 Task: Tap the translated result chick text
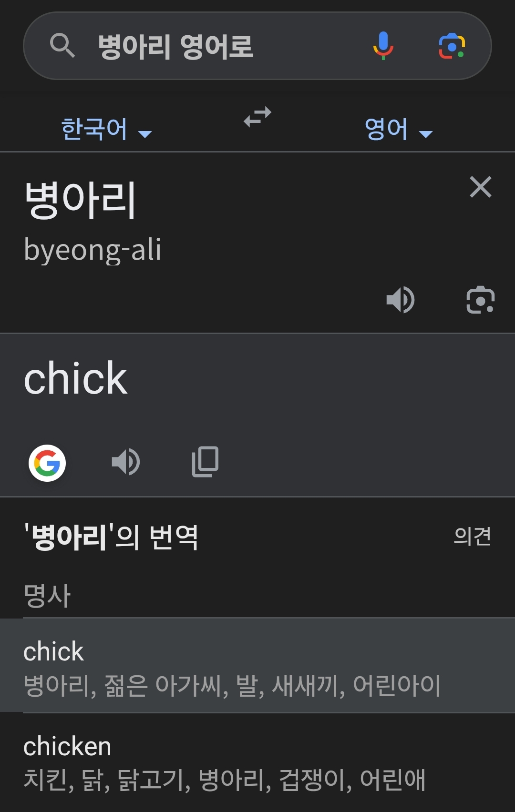[75, 378]
